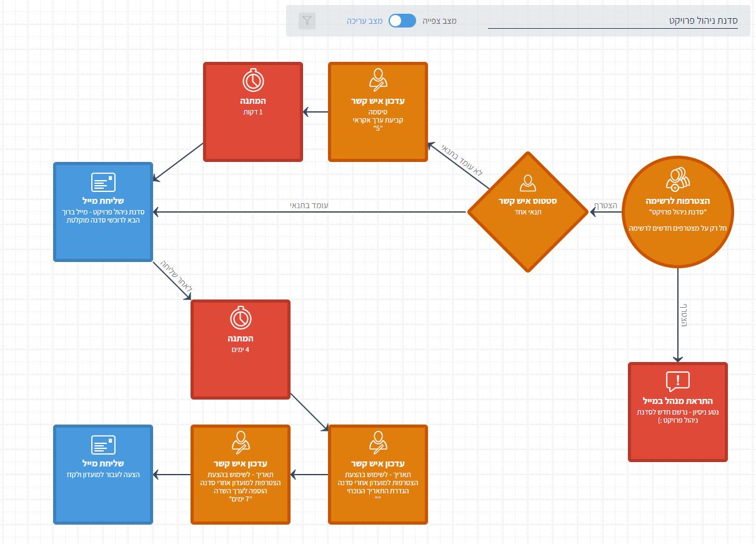
Task: Toggle the view/edit mode switch
Action: tap(402, 21)
